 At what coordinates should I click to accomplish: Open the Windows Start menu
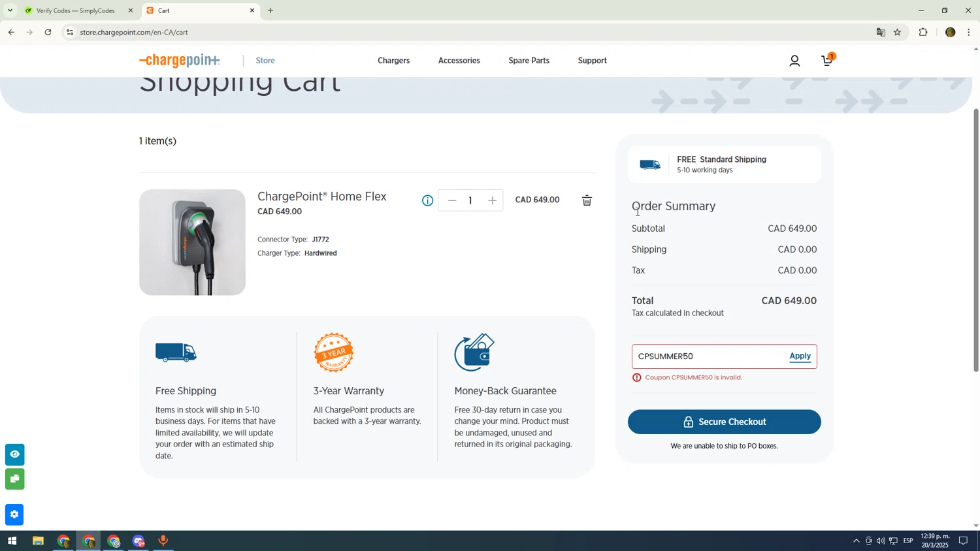12,541
